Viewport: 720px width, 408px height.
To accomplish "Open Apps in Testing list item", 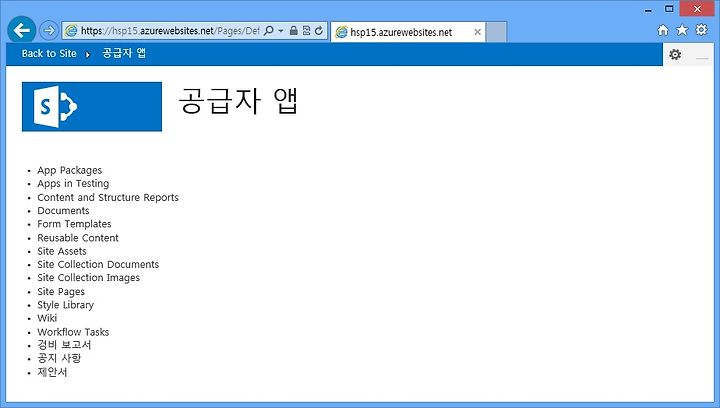I will 73,184.
